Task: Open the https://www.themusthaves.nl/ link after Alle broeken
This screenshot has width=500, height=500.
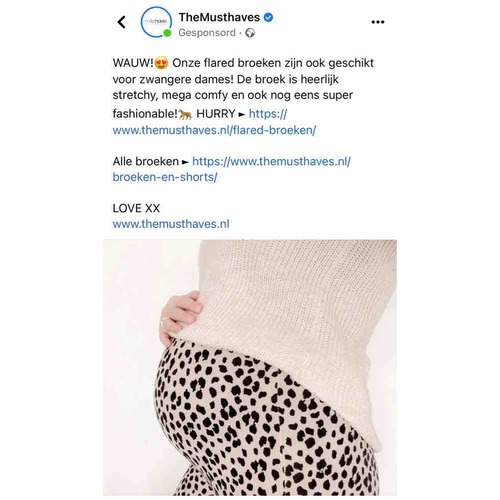Action: 271,161
